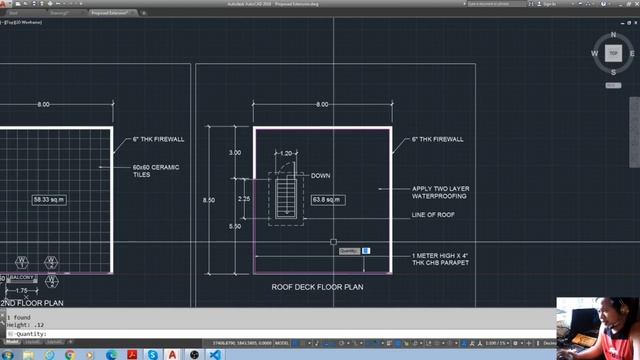
Task: Open Google Chrome from the taskbar
Action: click(x=70, y=355)
